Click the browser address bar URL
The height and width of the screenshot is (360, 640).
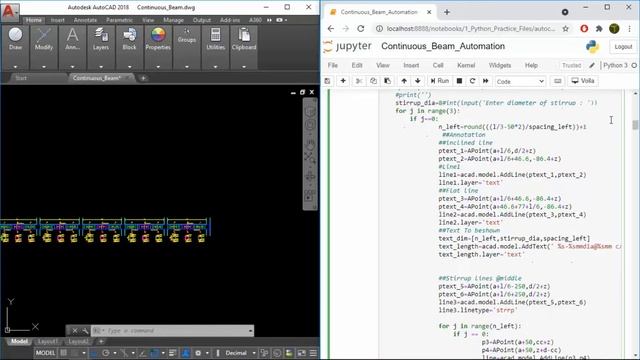click(x=471, y=29)
